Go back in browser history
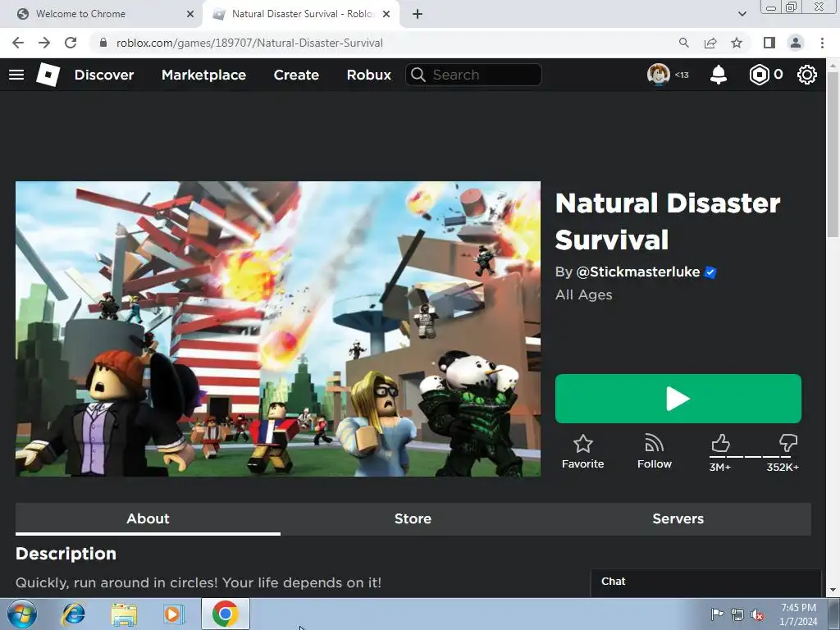 [18, 43]
